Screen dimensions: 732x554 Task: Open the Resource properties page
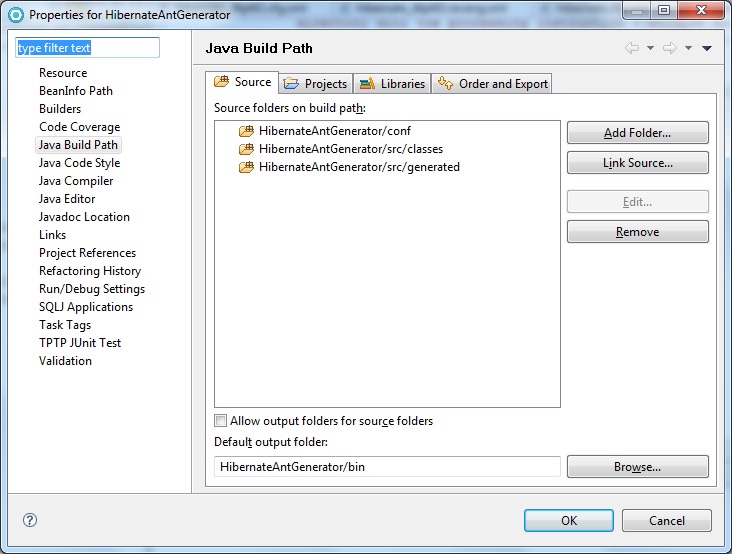(63, 73)
